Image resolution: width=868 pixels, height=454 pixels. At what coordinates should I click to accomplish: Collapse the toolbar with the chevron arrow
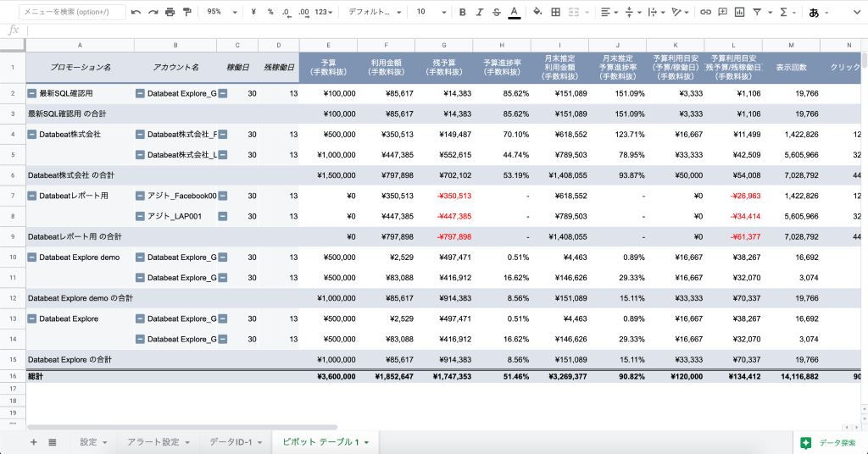click(x=856, y=12)
